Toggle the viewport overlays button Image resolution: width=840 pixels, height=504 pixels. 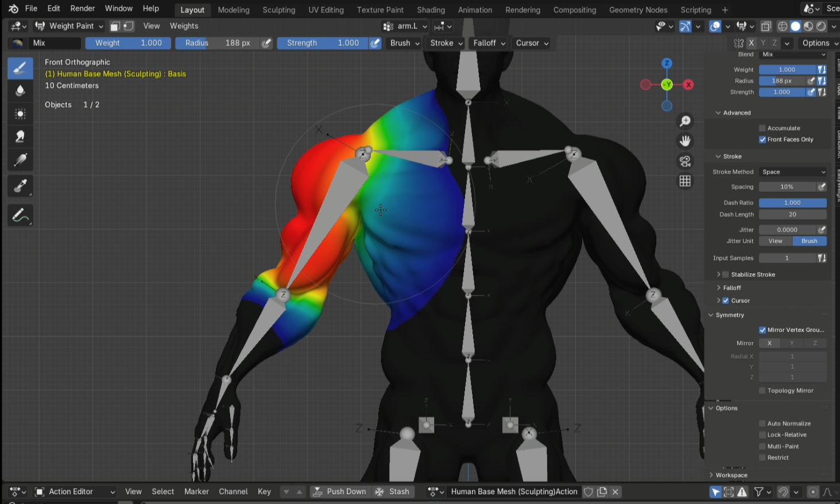[x=715, y=26]
